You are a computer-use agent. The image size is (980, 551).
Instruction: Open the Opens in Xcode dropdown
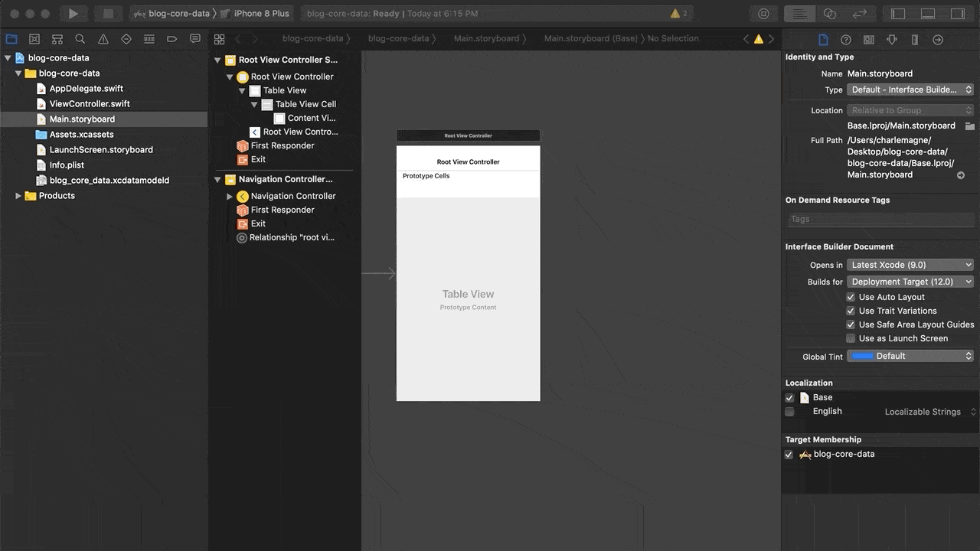pyautogui.click(x=910, y=265)
